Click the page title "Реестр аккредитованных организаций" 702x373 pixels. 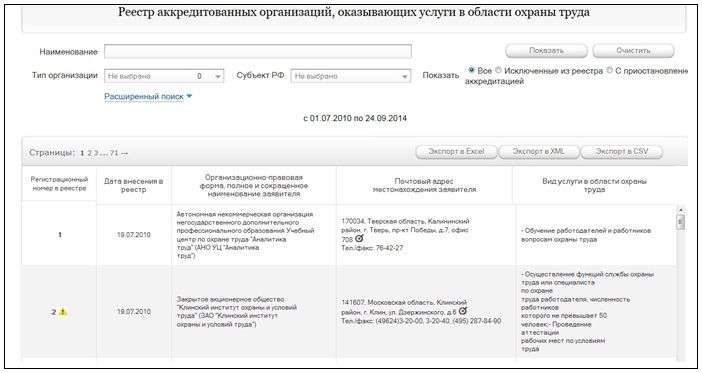[x=354, y=12]
